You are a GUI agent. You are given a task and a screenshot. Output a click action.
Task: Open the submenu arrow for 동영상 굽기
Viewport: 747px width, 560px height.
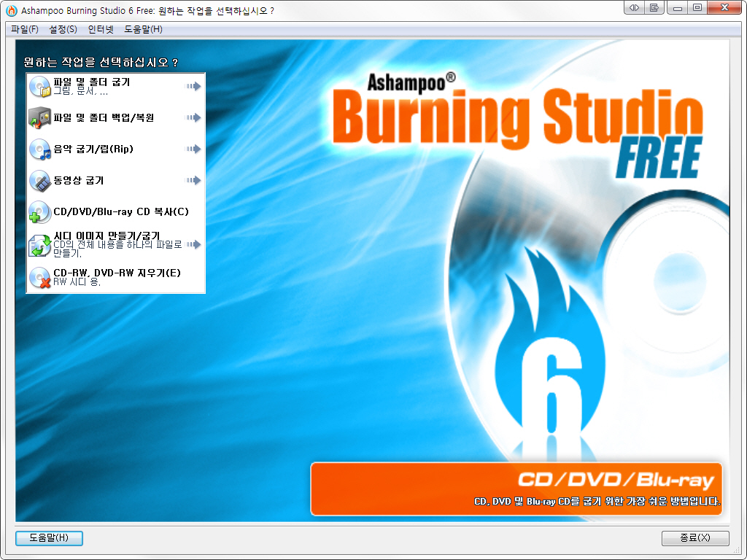click(x=193, y=180)
